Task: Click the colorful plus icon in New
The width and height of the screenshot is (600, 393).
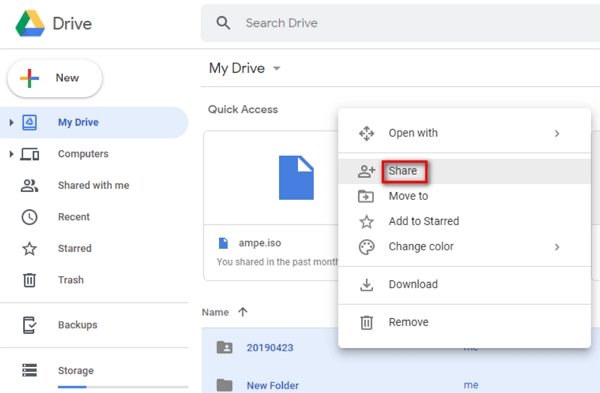Action: (x=29, y=78)
